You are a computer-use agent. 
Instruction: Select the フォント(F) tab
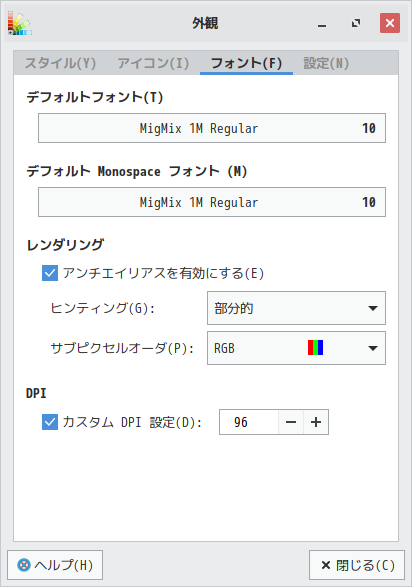point(246,63)
